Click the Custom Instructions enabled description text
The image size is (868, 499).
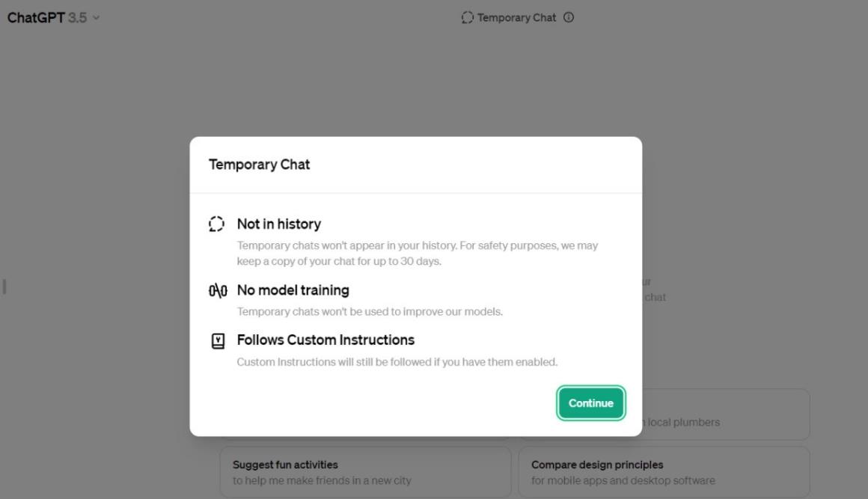(397, 362)
